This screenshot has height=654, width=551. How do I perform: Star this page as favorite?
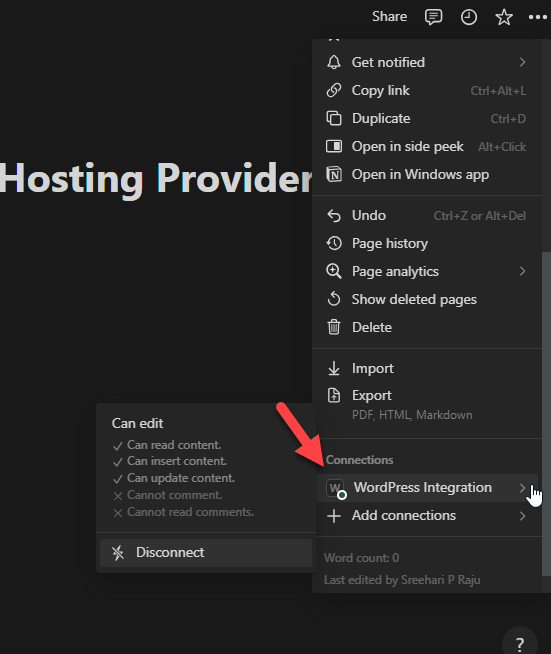[504, 17]
